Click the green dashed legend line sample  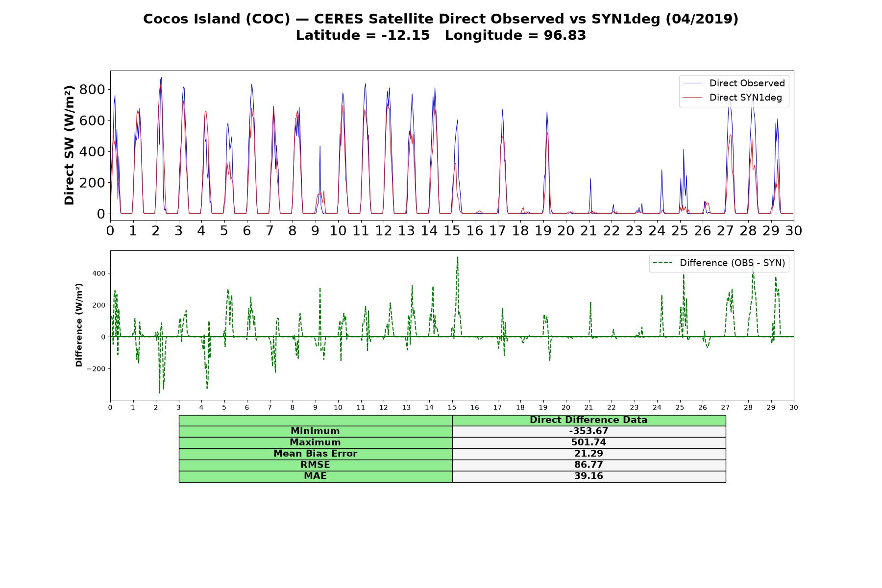tap(662, 263)
